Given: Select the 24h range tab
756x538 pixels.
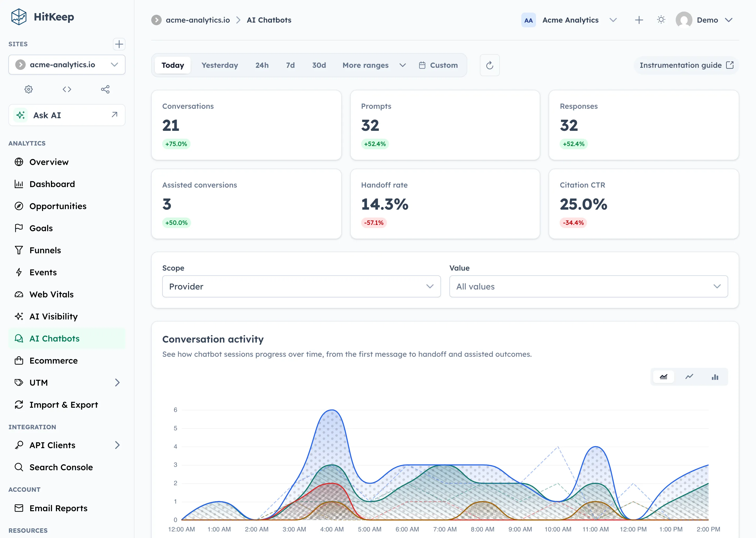Looking at the screenshot, I should coord(262,65).
